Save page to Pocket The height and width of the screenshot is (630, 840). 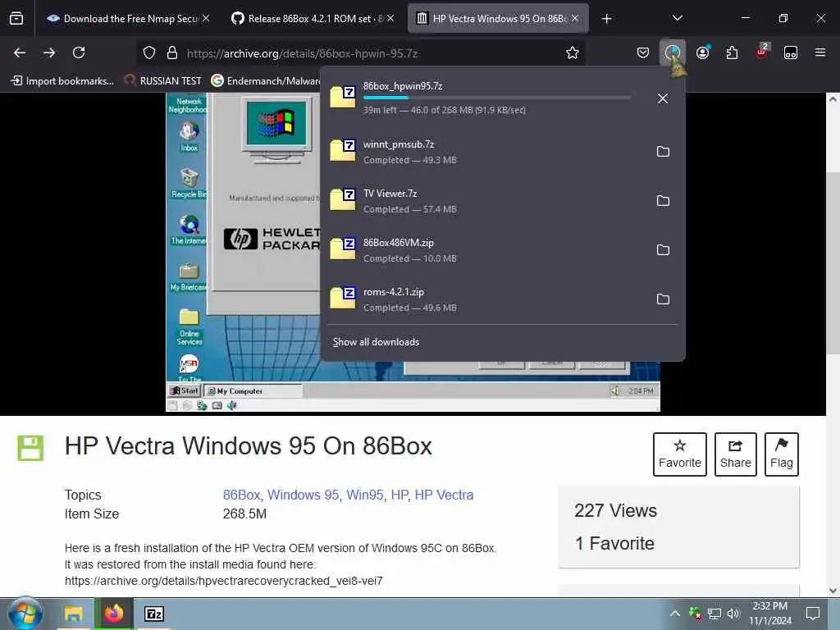pyautogui.click(x=643, y=52)
